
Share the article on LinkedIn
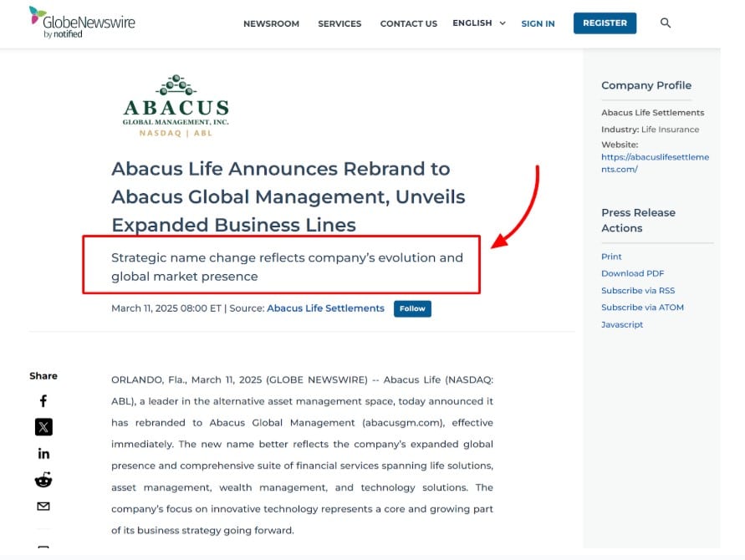tap(43, 454)
